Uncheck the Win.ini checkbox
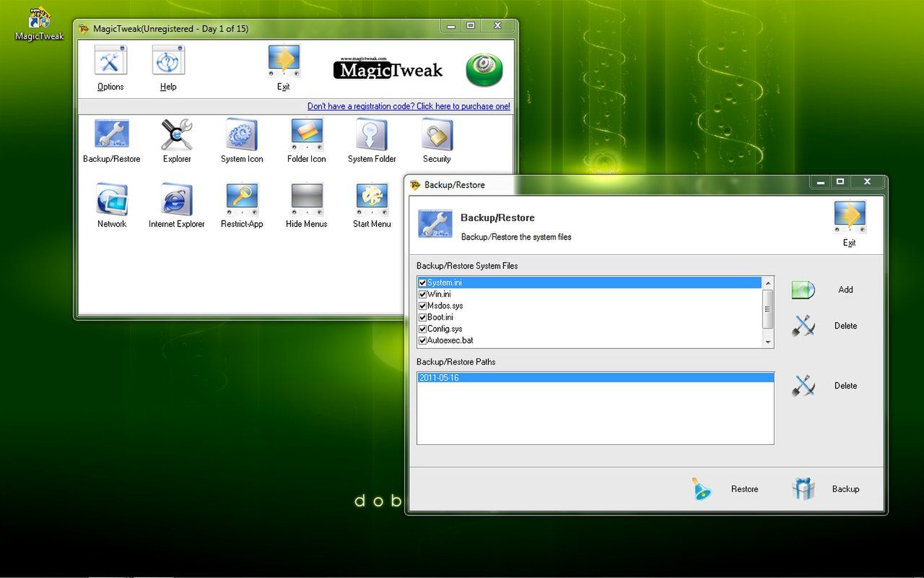 coord(423,294)
